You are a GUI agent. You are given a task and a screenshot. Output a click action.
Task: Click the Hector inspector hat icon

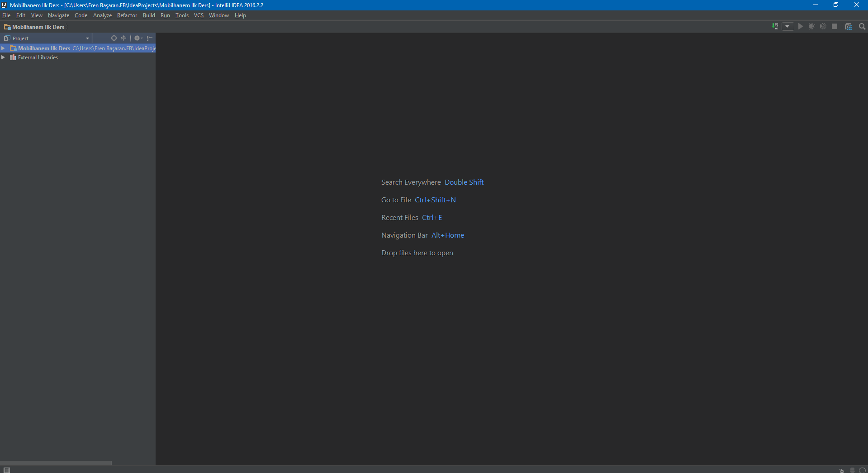[853, 470]
